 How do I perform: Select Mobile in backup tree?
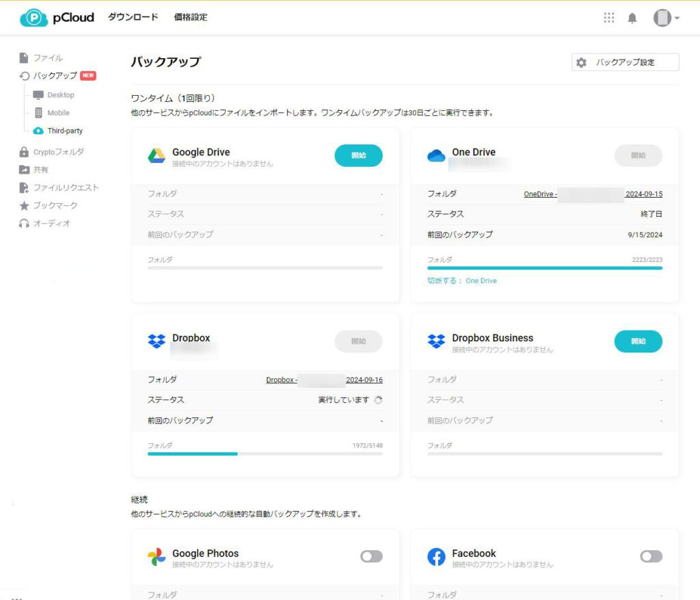pyautogui.click(x=59, y=113)
